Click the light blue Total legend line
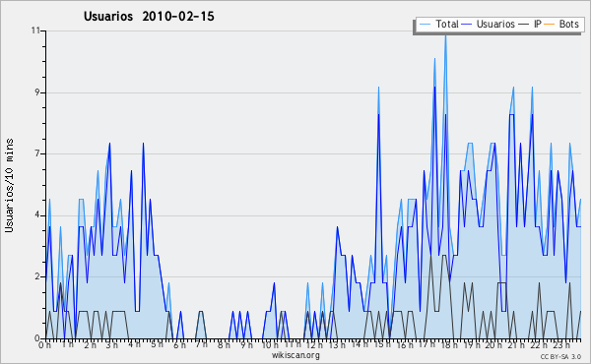 [x=425, y=25]
